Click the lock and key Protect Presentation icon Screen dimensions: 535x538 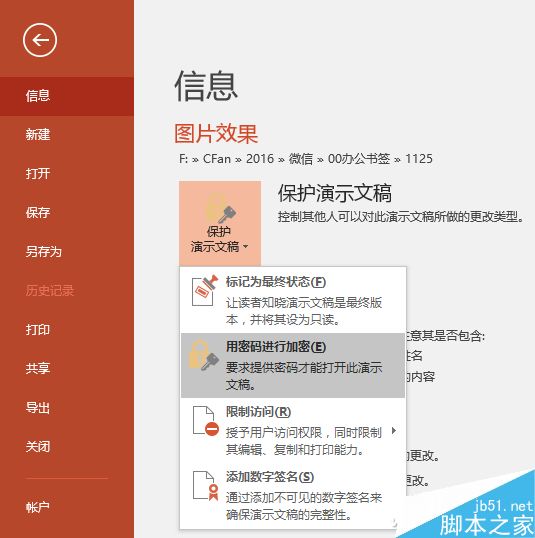click(x=220, y=208)
